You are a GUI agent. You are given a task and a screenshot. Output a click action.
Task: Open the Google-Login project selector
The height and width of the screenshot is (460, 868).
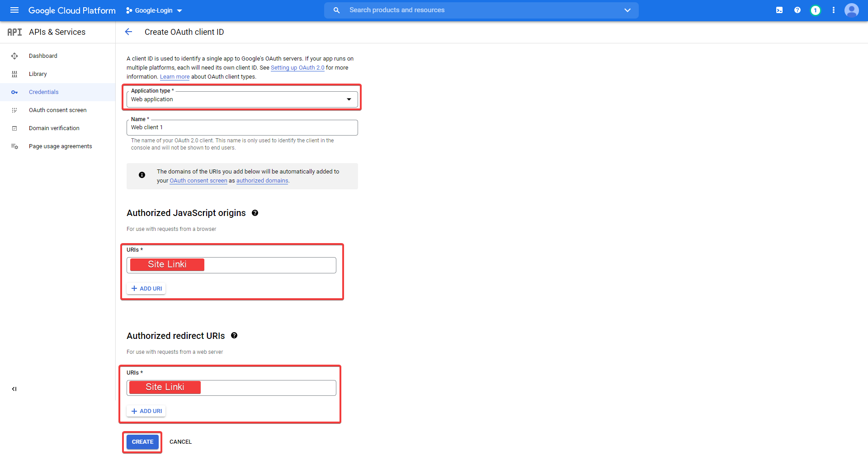pos(154,10)
